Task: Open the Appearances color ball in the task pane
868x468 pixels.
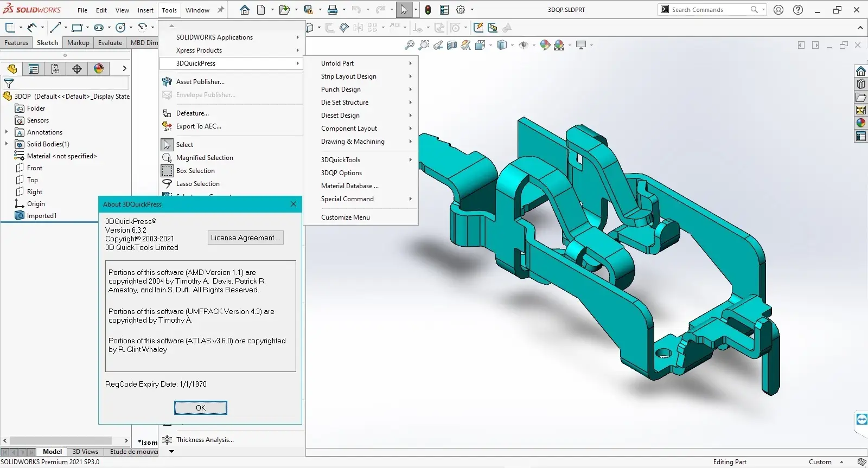Action: 861,123
